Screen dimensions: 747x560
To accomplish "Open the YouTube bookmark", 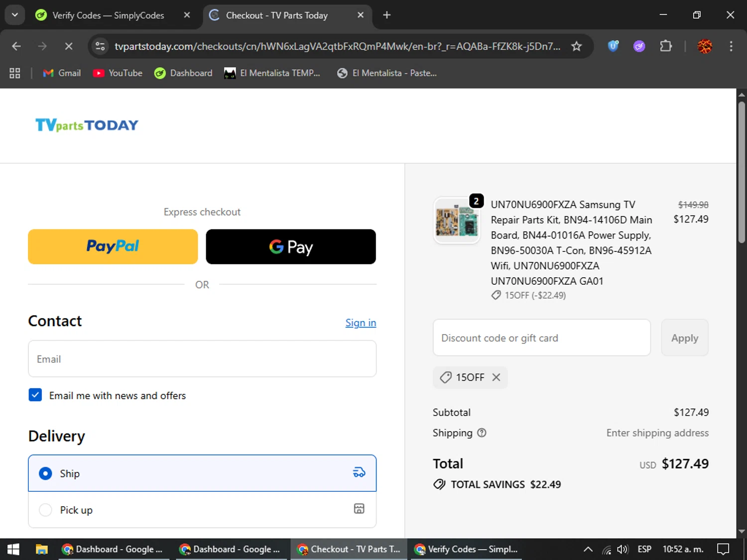I will 118,73.
